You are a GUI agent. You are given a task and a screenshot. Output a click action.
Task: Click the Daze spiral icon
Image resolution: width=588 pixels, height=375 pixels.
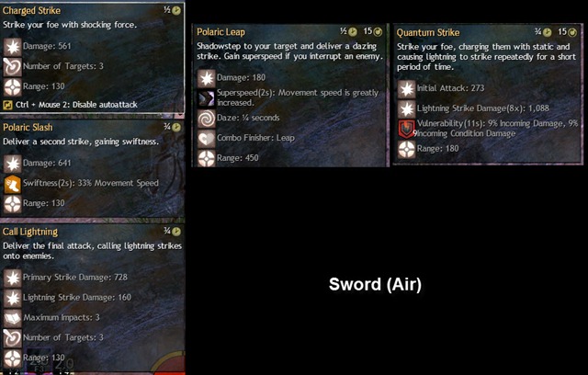coord(206,119)
